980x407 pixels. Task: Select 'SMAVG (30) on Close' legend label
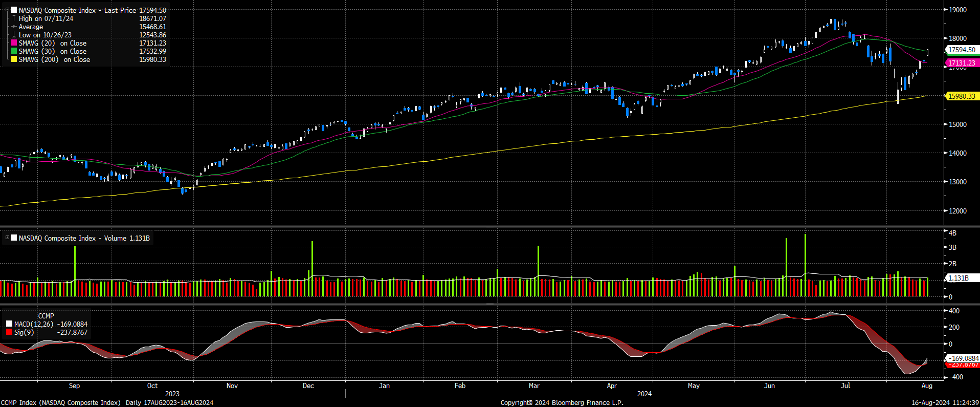coord(53,51)
